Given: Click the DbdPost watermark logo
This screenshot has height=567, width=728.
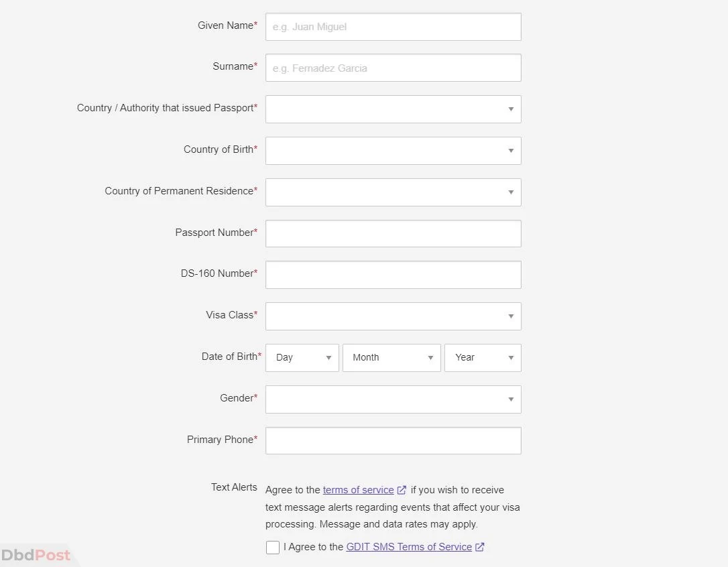Looking at the screenshot, I should [x=36, y=555].
